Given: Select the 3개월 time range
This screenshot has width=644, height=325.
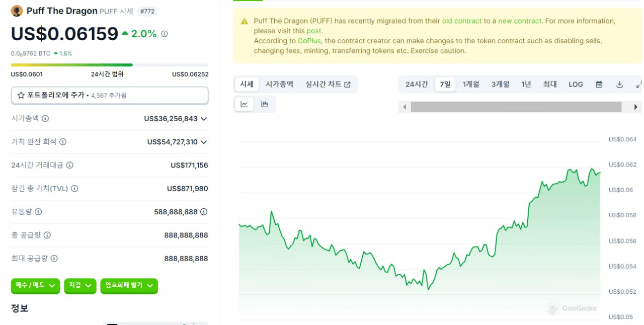Looking at the screenshot, I should point(500,85).
